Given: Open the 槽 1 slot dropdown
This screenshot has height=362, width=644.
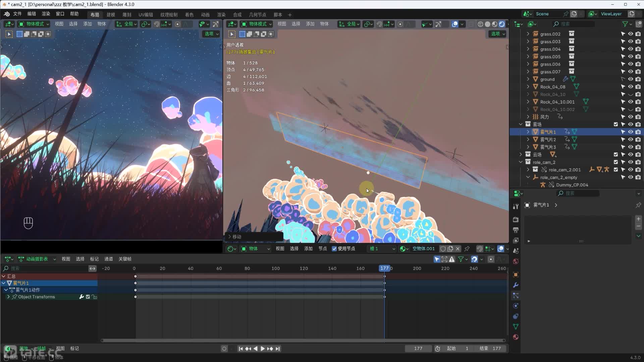Looking at the screenshot, I should (382, 249).
